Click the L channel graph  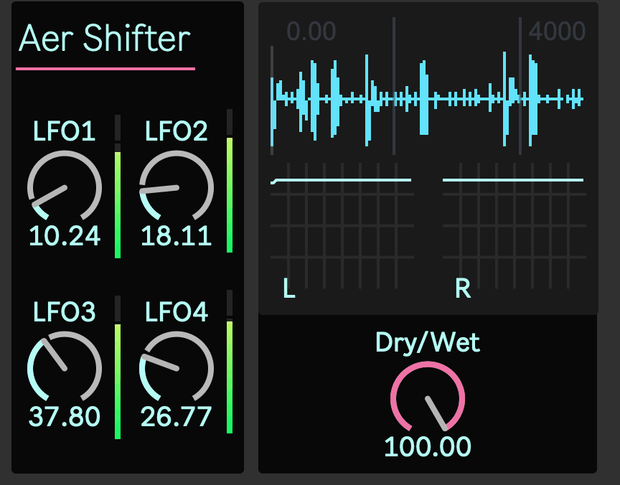coord(342,226)
